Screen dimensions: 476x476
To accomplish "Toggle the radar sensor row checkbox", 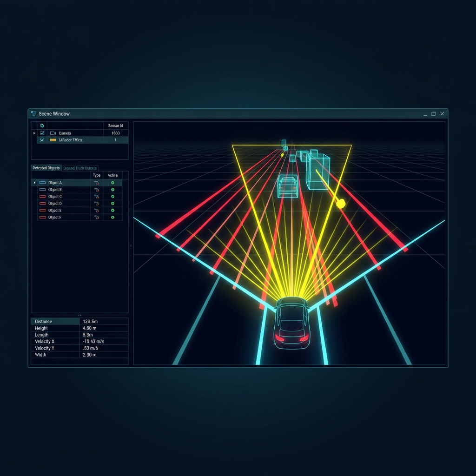I will [x=42, y=140].
